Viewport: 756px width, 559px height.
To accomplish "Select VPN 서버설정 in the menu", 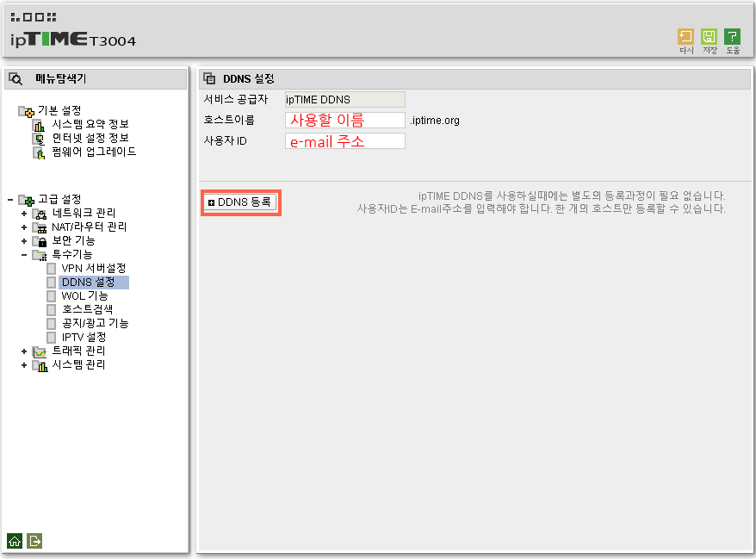I will pyautogui.click(x=94, y=268).
